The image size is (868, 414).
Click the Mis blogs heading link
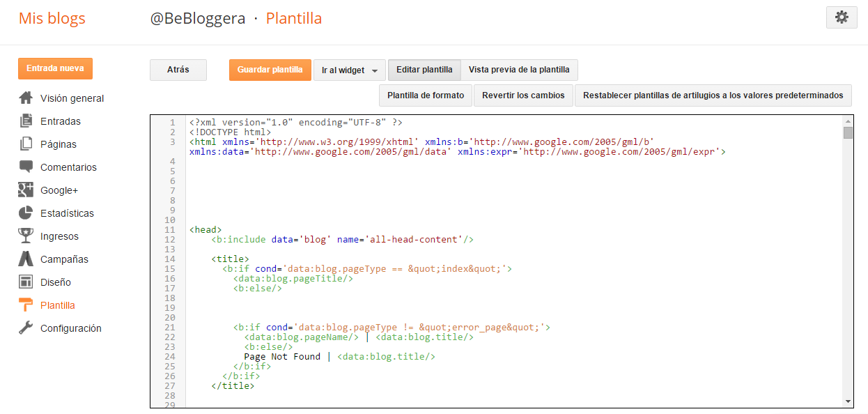pos(52,18)
